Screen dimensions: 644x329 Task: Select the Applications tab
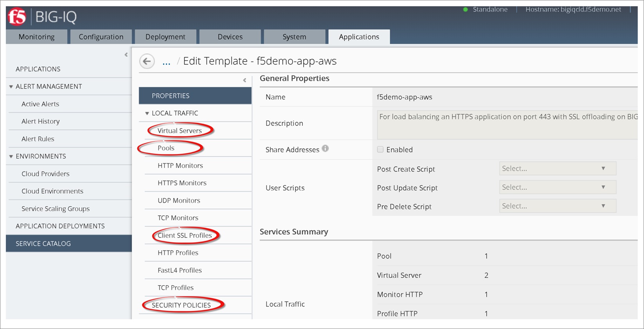pyautogui.click(x=359, y=37)
